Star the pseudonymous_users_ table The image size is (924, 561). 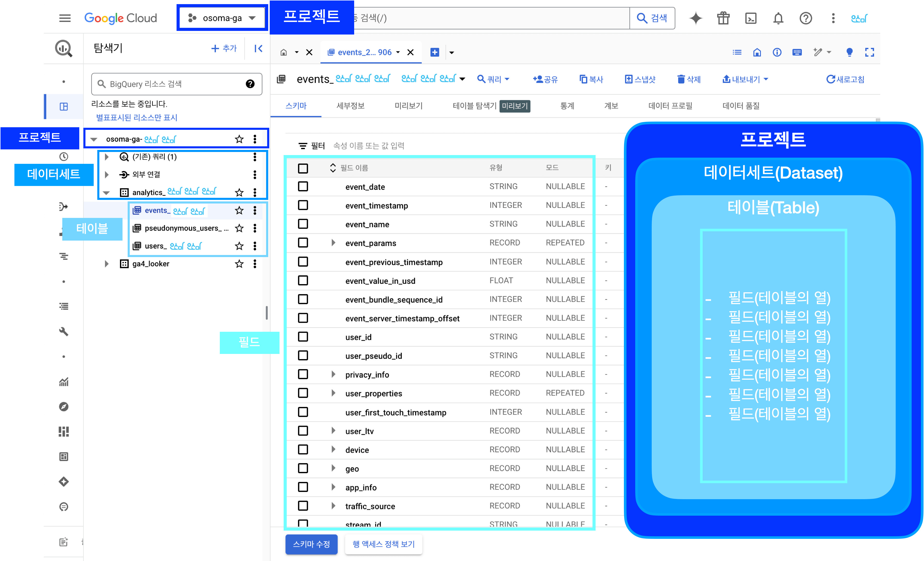coord(239,228)
